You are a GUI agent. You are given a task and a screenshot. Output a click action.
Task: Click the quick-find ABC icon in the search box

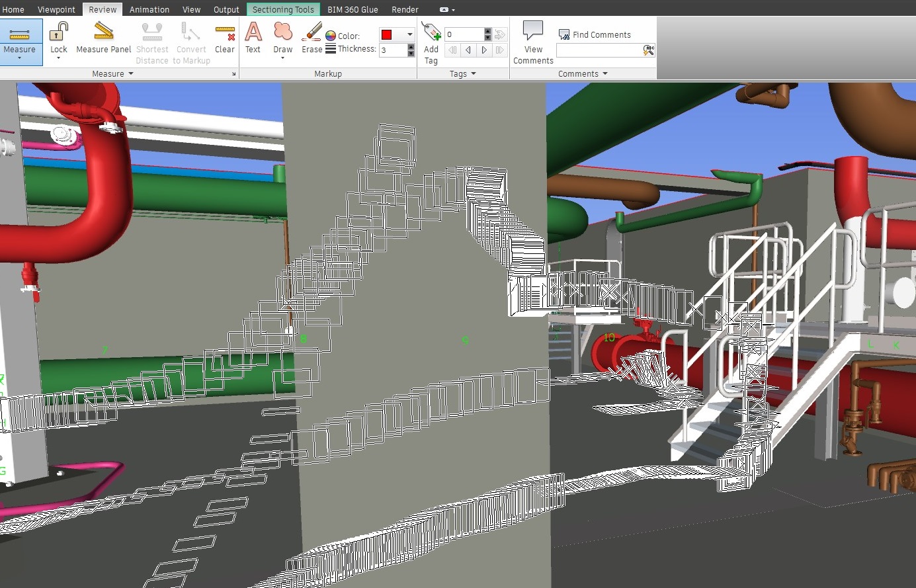coord(647,49)
